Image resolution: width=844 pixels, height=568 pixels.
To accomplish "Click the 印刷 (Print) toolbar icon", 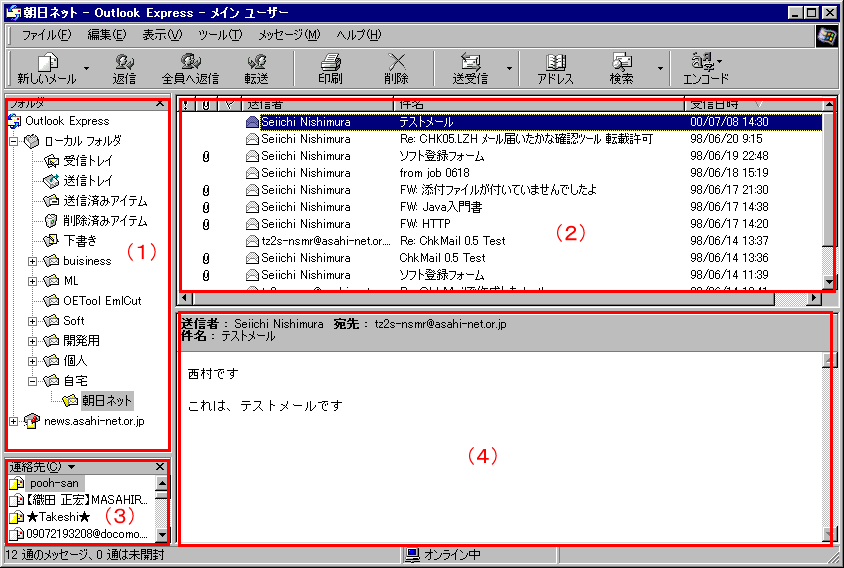I will click(330, 62).
